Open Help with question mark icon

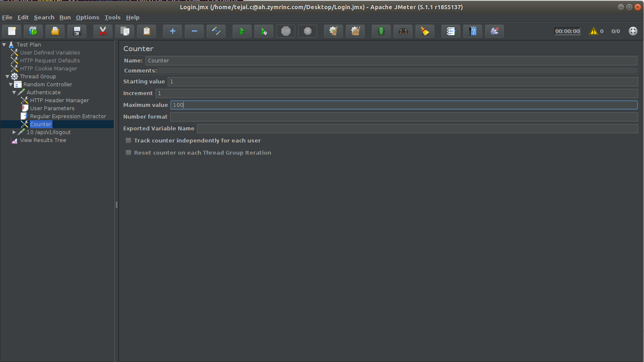click(473, 31)
